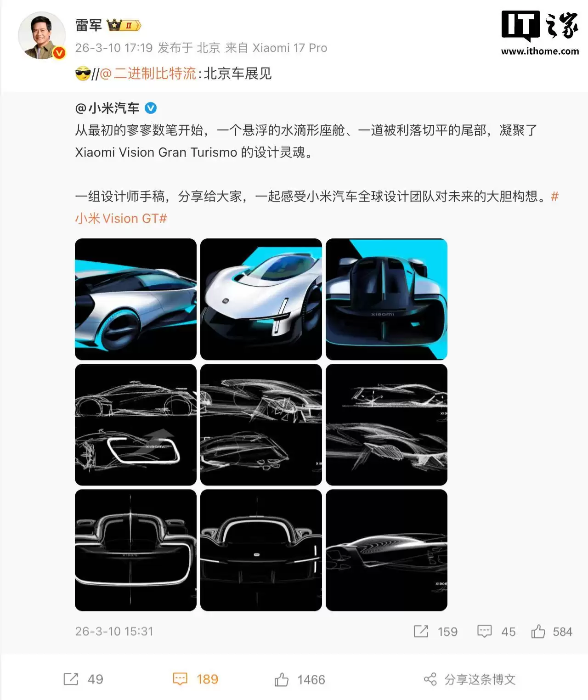
Task: Click the crown membership badge
Action: point(124,25)
